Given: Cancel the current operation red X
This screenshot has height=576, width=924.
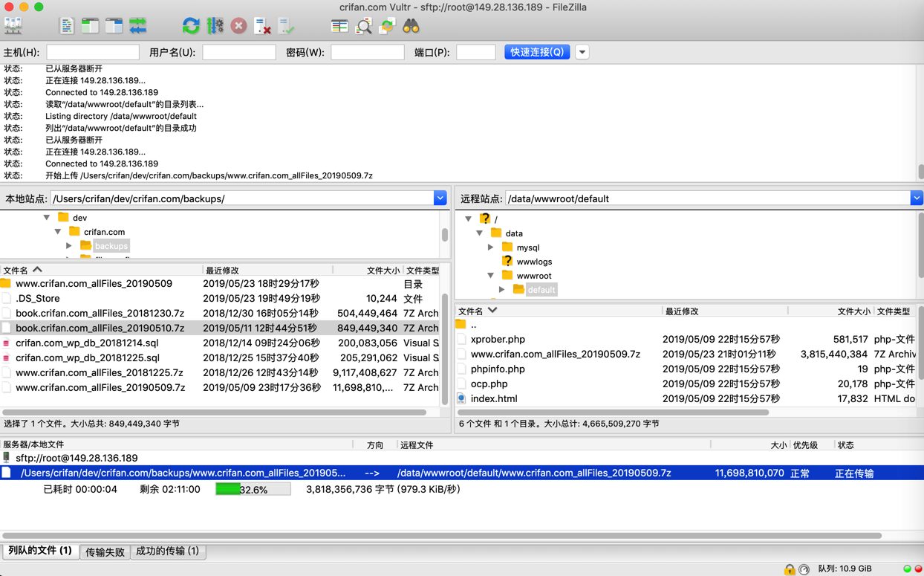Looking at the screenshot, I should (238, 26).
